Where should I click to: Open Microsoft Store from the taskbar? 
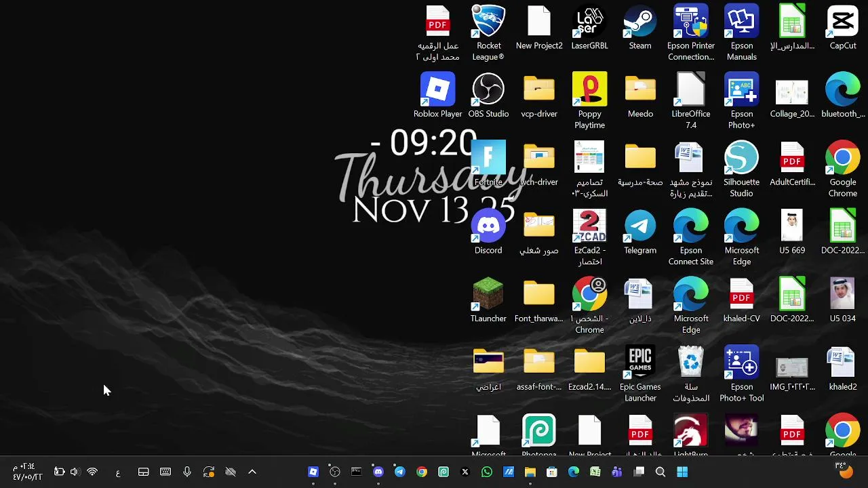click(552, 472)
